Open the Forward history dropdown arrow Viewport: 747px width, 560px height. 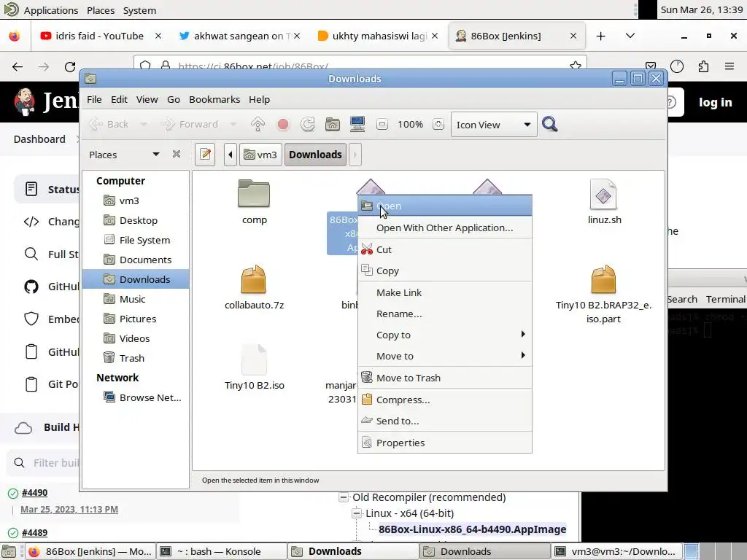point(233,124)
